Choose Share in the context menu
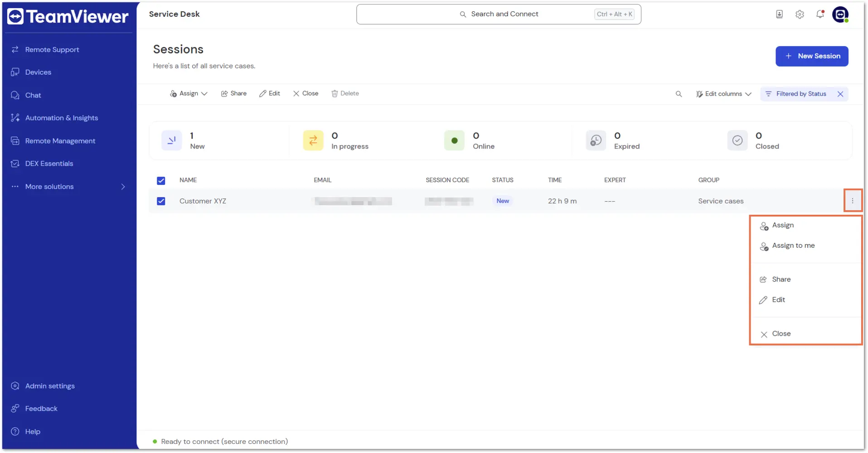 coord(781,280)
